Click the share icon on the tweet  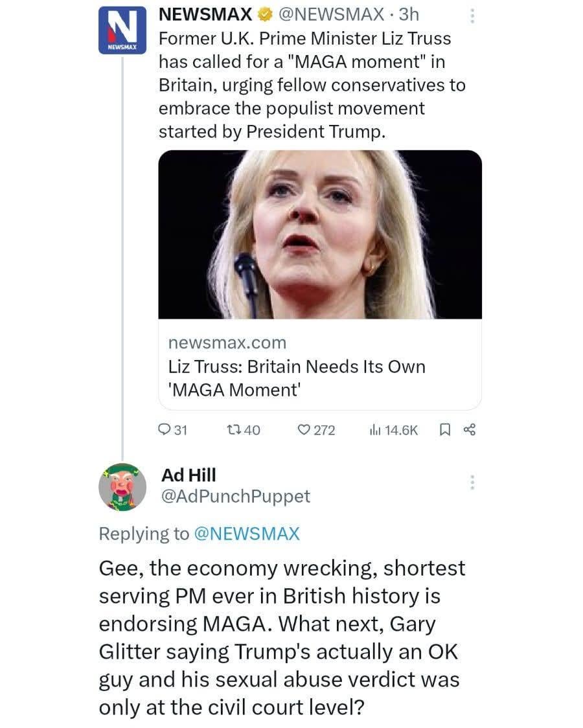pos(470,430)
